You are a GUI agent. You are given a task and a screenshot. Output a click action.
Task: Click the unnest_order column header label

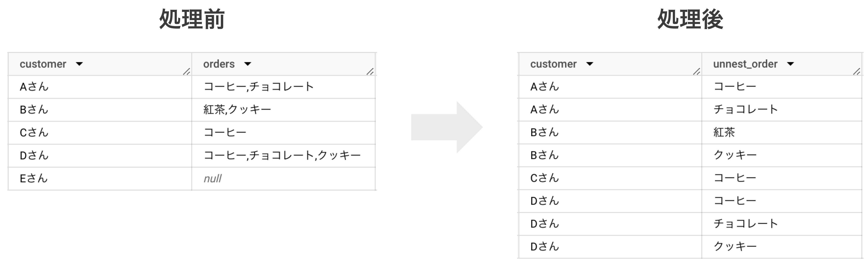click(745, 64)
